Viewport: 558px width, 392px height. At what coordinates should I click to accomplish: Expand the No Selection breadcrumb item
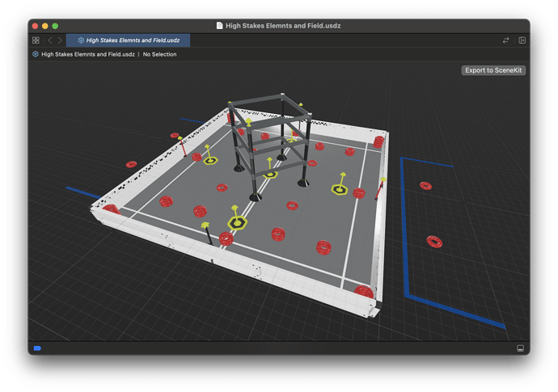159,54
